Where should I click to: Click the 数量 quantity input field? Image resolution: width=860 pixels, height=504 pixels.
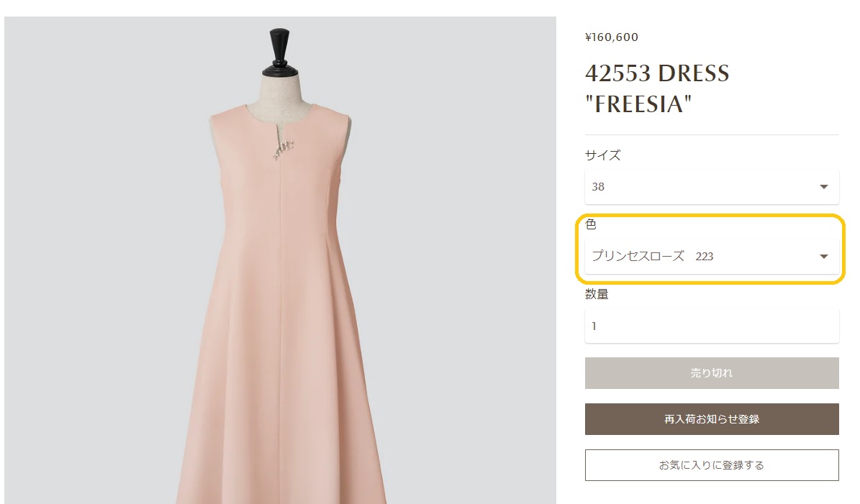tap(711, 326)
